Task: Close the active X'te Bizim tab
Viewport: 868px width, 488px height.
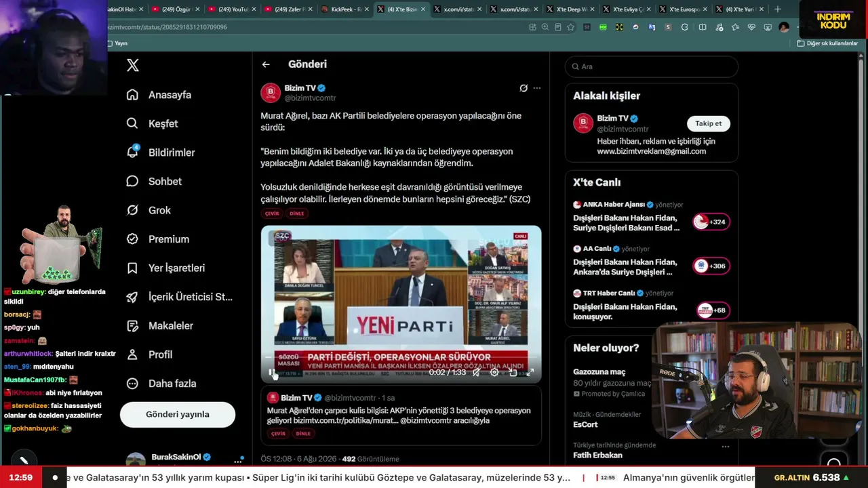Action: (x=423, y=9)
